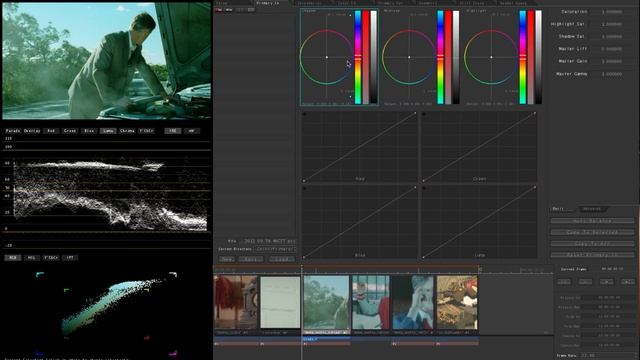Click the Copy To All button
640x360 pixels.
click(593, 244)
